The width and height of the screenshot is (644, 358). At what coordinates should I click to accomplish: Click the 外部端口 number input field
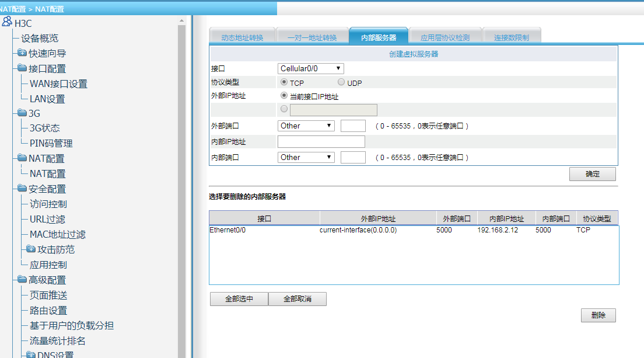click(353, 126)
